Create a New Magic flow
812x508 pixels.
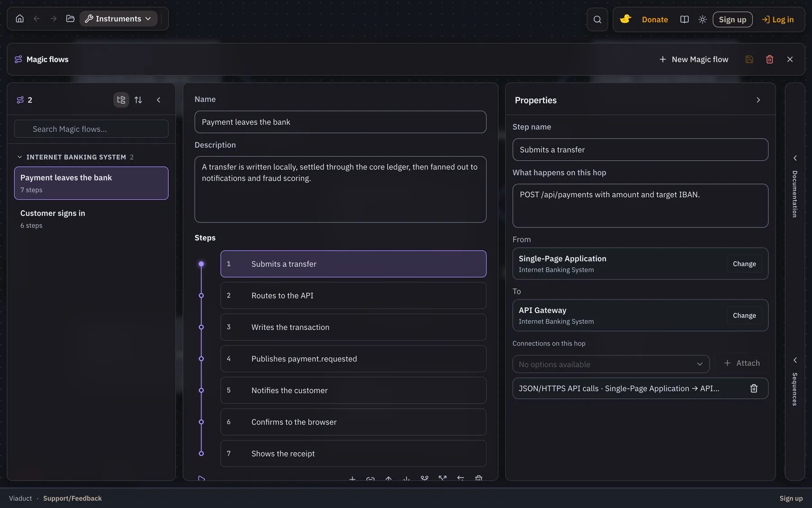point(694,59)
